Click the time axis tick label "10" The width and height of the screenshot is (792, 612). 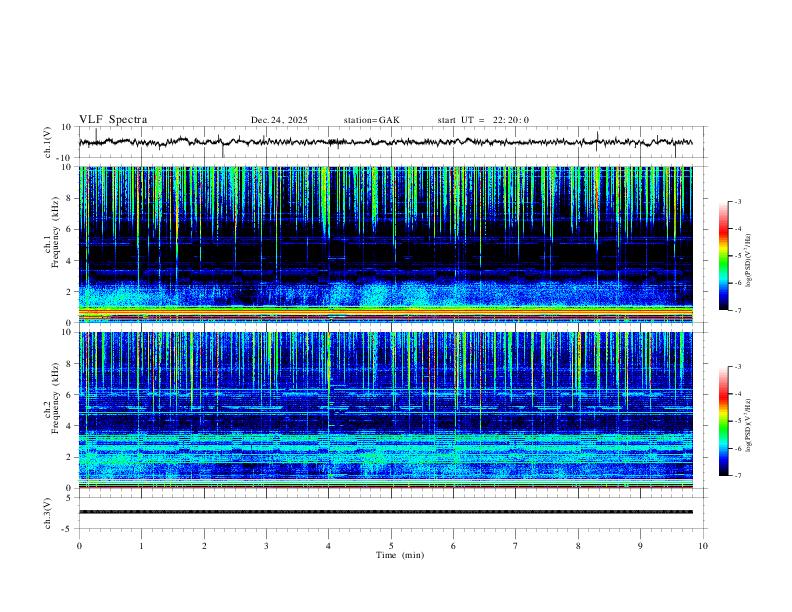(x=703, y=546)
